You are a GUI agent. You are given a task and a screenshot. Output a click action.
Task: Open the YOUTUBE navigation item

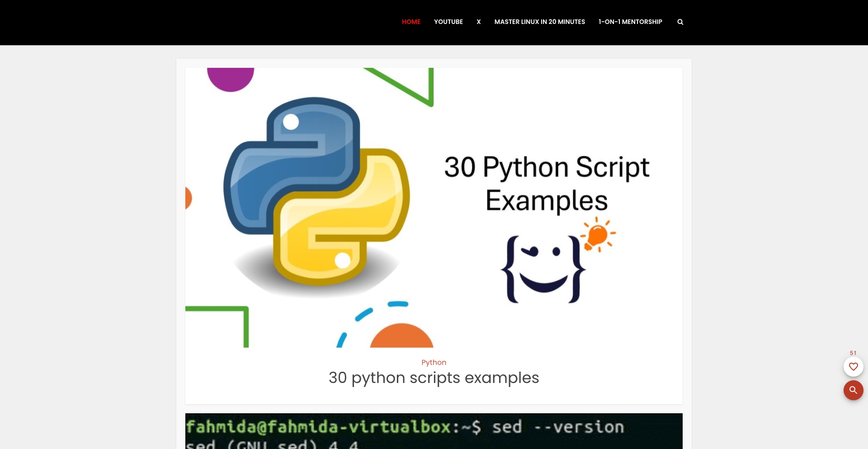(x=448, y=22)
